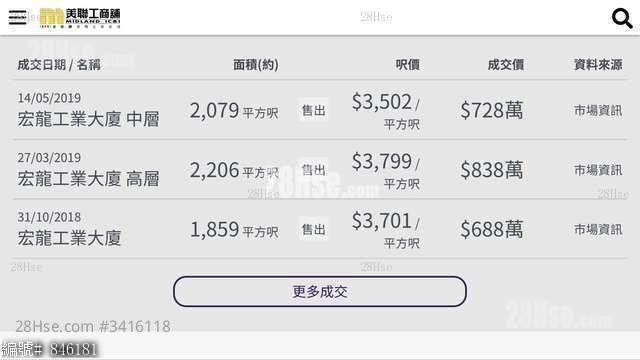
Task: Click the 2,206 平方呎 area value
Action: pyautogui.click(x=234, y=170)
